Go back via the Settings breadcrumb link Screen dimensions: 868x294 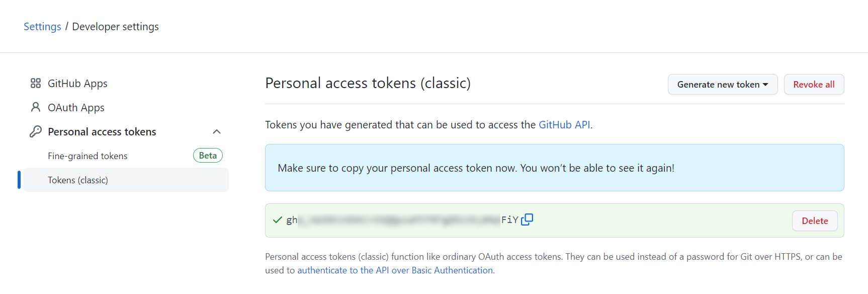[x=42, y=27]
